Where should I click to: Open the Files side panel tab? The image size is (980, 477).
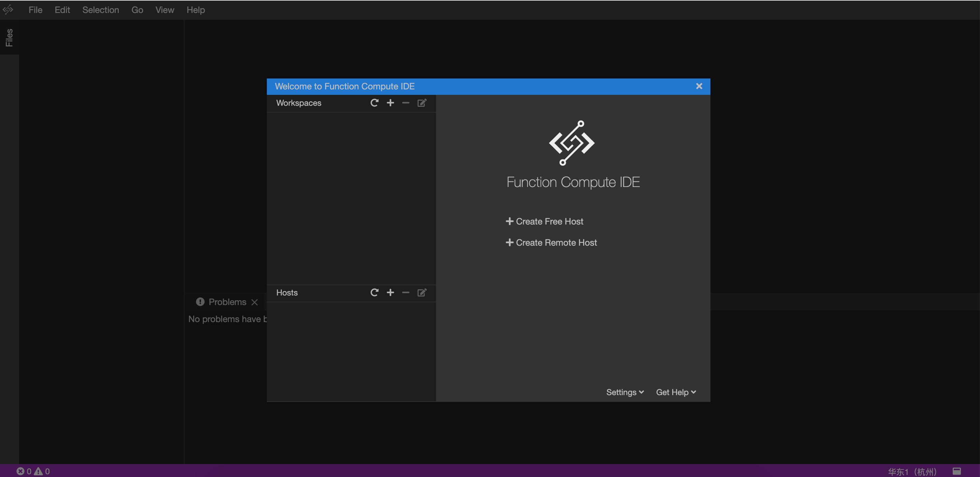click(9, 38)
